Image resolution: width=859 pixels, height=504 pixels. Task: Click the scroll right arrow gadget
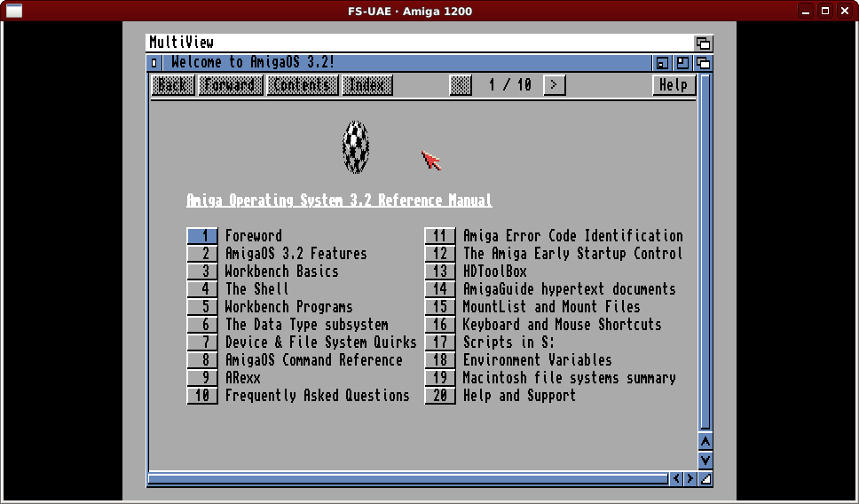click(690, 479)
